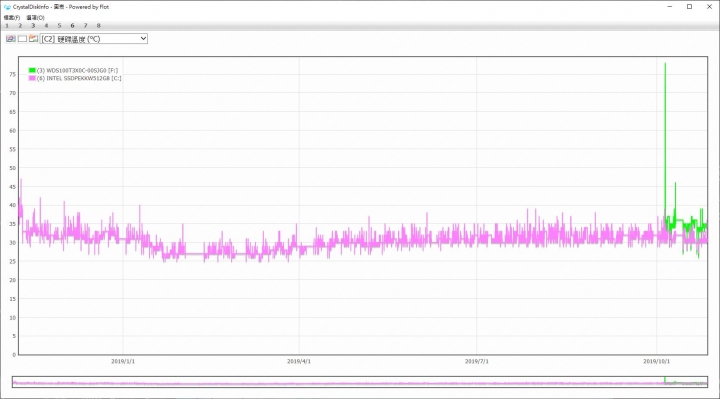
Task: Toggle disk 1 in the number bar
Action: tap(7, 26)
